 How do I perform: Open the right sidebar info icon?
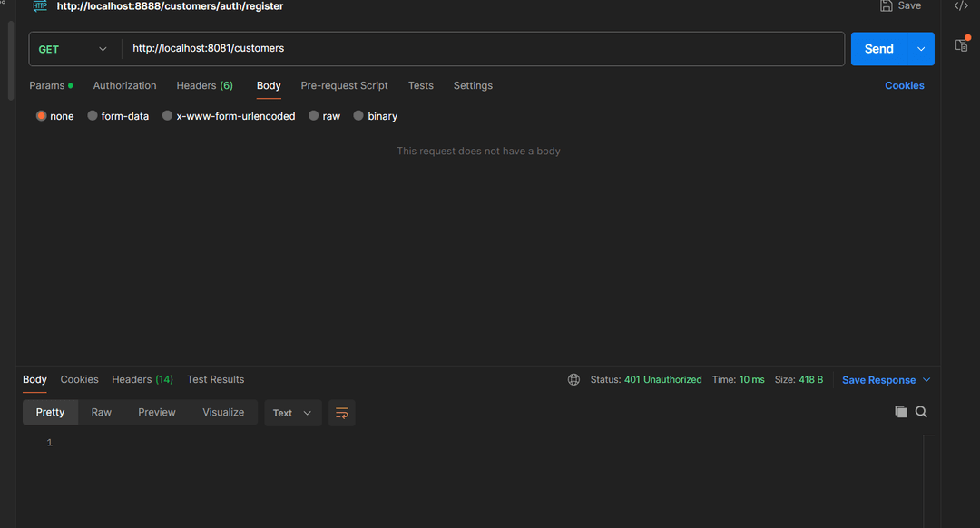[961, 44]
